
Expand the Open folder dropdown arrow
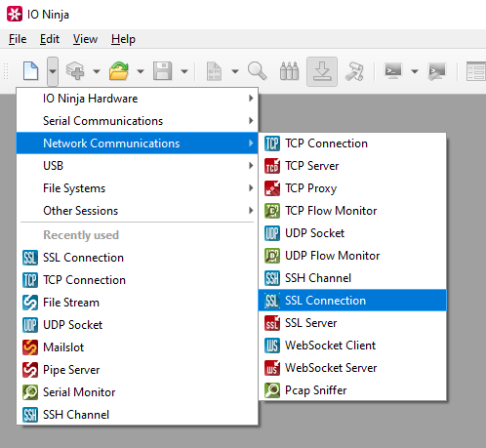141,71
